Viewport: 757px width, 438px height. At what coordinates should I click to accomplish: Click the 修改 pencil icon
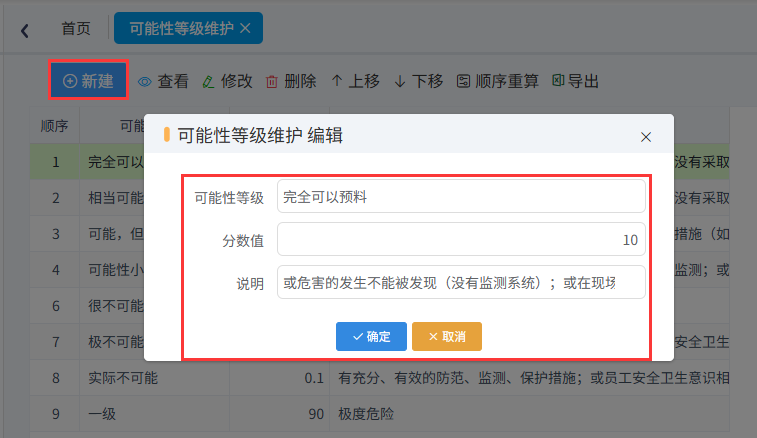(208, 82)
